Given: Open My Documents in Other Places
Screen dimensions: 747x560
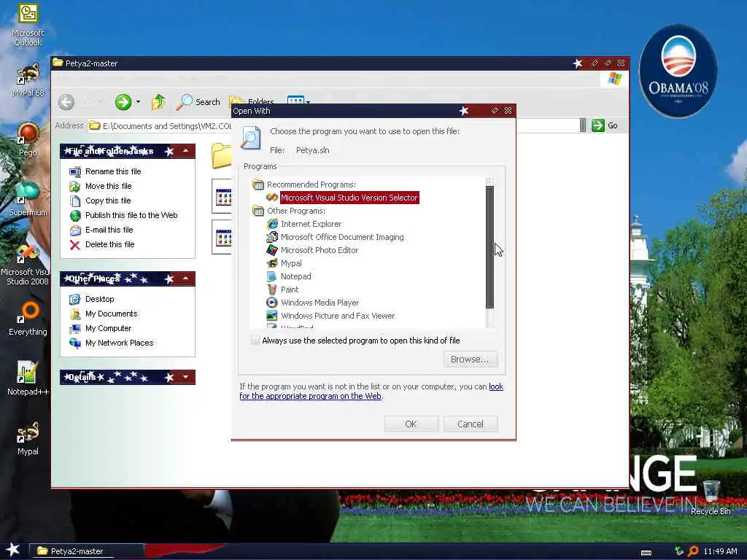Looking at the screenshot, I should (111, 314).
